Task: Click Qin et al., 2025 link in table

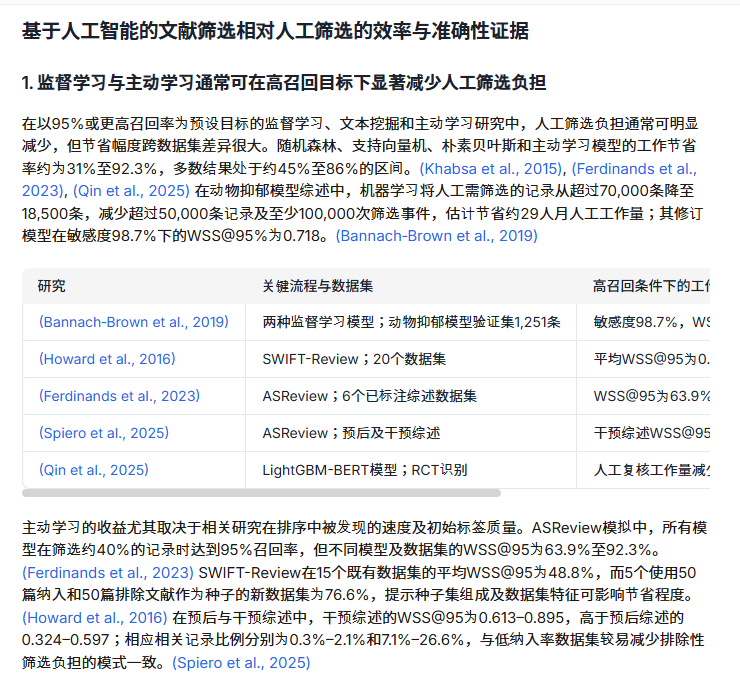Action: (x=93, y=470)
